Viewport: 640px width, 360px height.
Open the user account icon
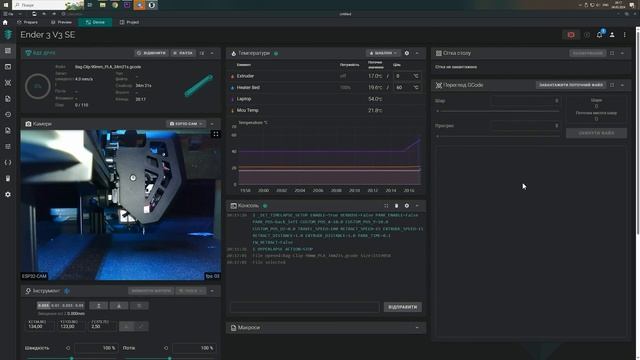[x=612, y=35]
